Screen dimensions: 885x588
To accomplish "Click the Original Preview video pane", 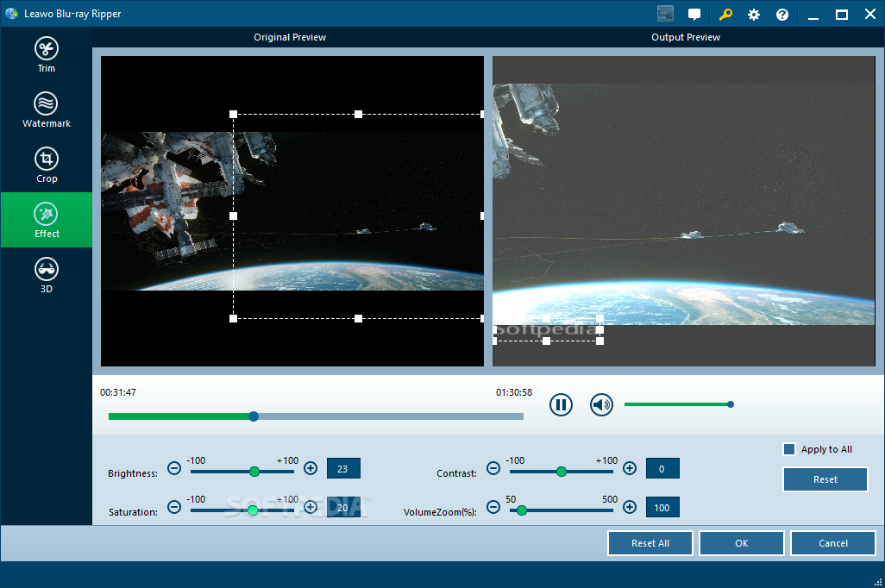I will [x=292, y=211].
